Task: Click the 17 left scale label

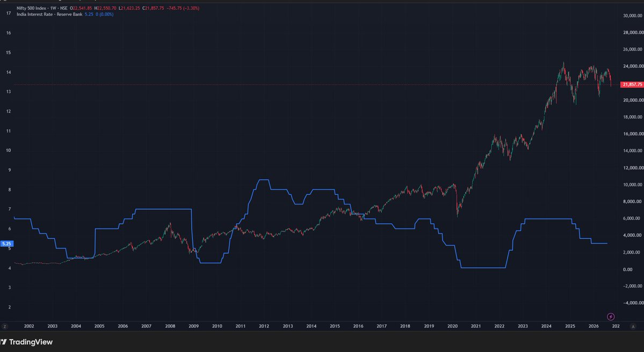Action: [x=9, y=13]
